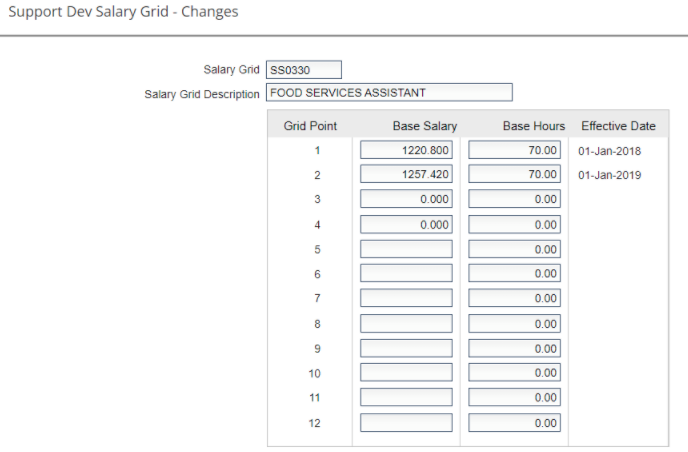
Task: Focus Base Salary field for grid point 4
Action: (x=406, y=225)
